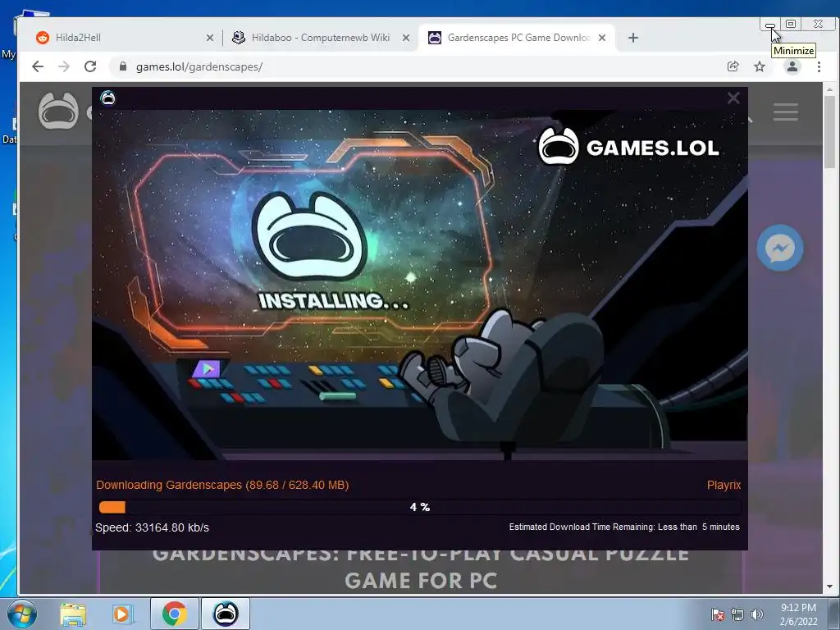
Task: Click the GAMES.LOL logo in installer
Action: coord(628,146)
